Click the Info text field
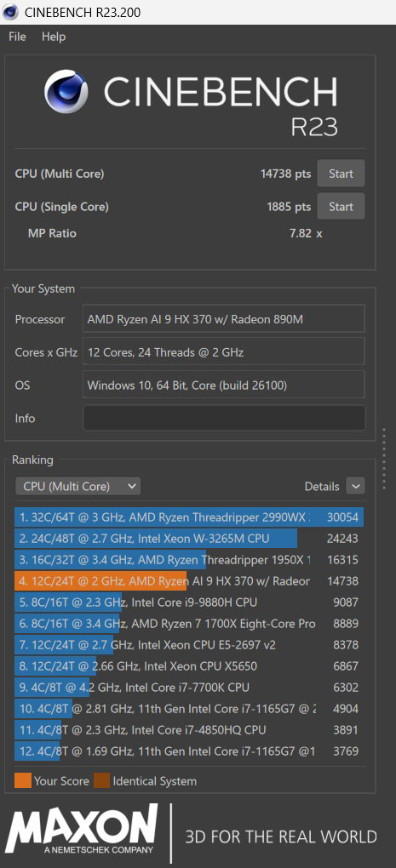The height and width of the screenshot is (868, 396). tap(224, 418)
